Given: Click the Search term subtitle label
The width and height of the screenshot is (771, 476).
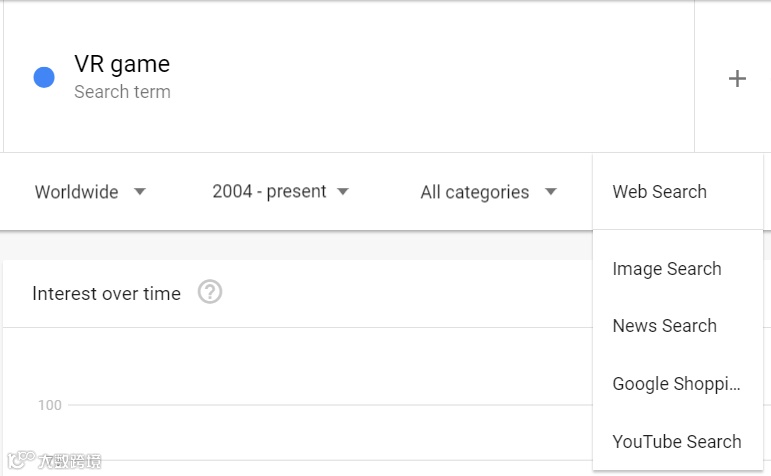Looking at the screenshot, I should click(x=122, y=92).
